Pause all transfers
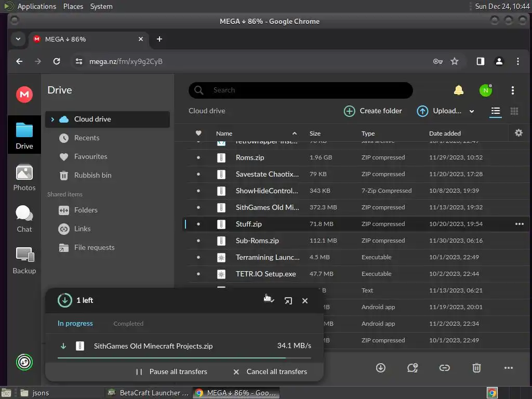This screenshot has height=399, width=532. [x=171, y=371]
